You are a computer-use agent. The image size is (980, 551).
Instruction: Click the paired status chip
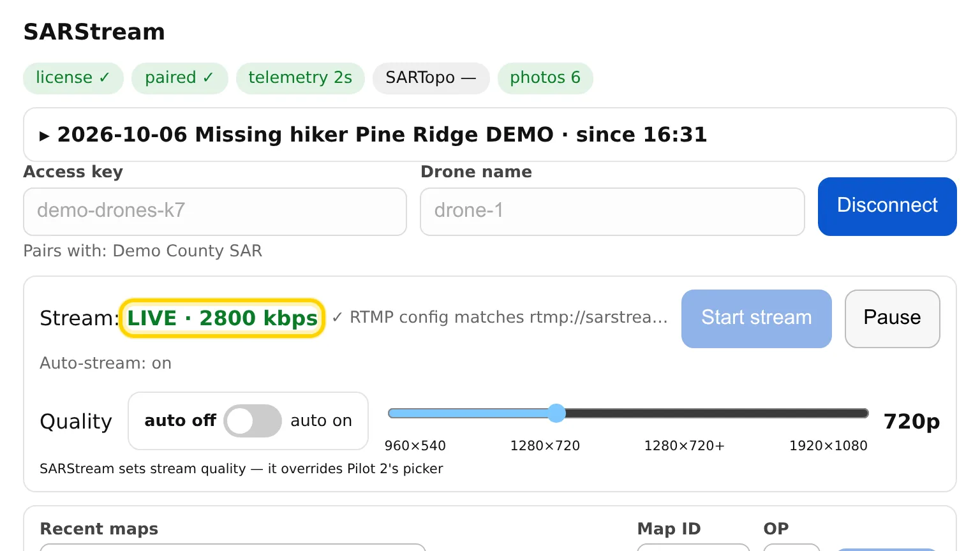pos(179,78)
